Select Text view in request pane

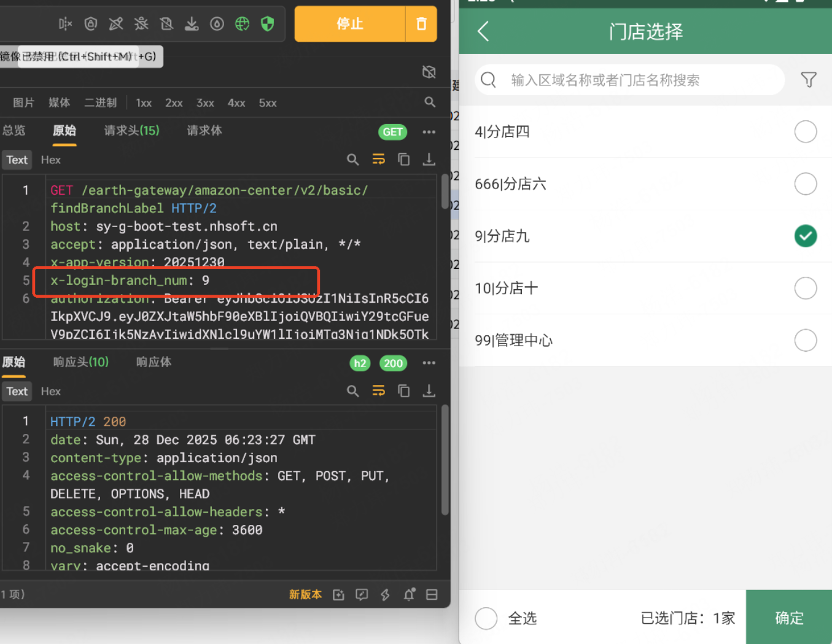(17, 160)
